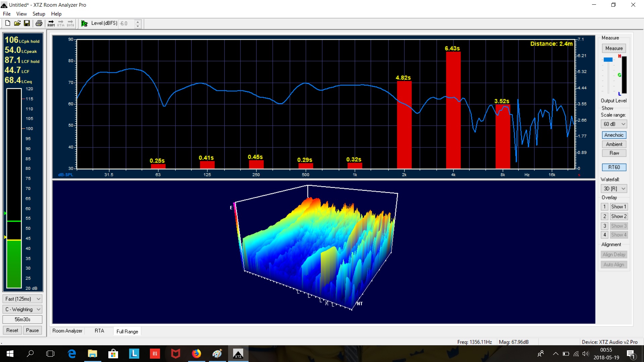Enable the Anechoic display mode

(x=614, y=135)
